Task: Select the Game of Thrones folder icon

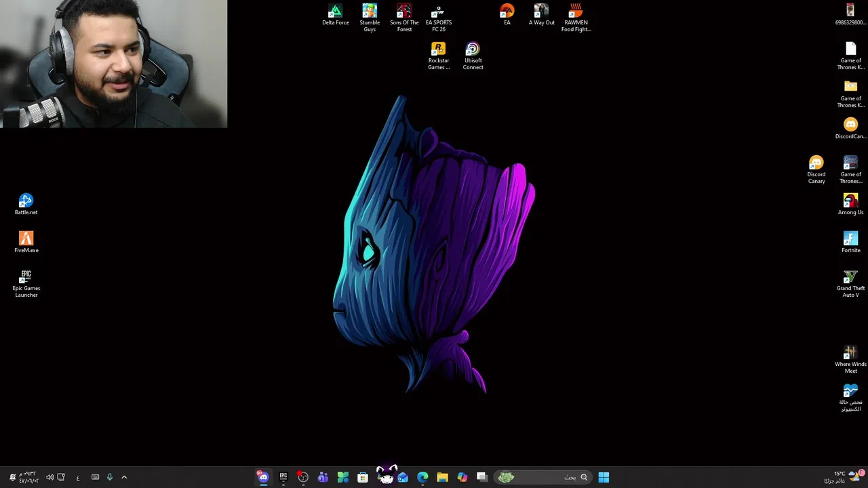Action: 850,94
